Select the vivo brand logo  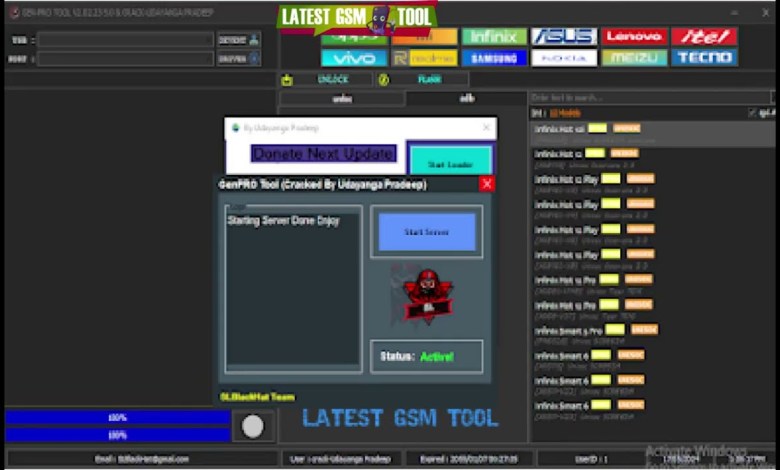coord(353,58)
